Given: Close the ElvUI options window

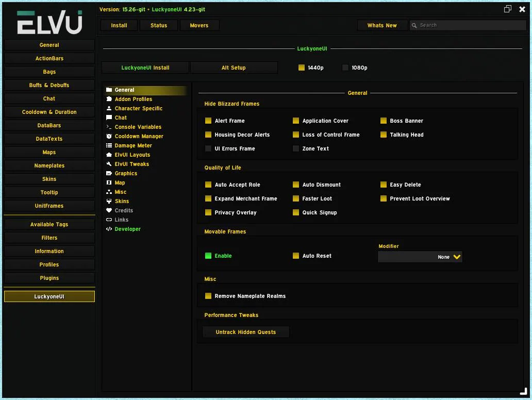Looking at the screenshot, I should pyautogui.click(x=522, y=9).
